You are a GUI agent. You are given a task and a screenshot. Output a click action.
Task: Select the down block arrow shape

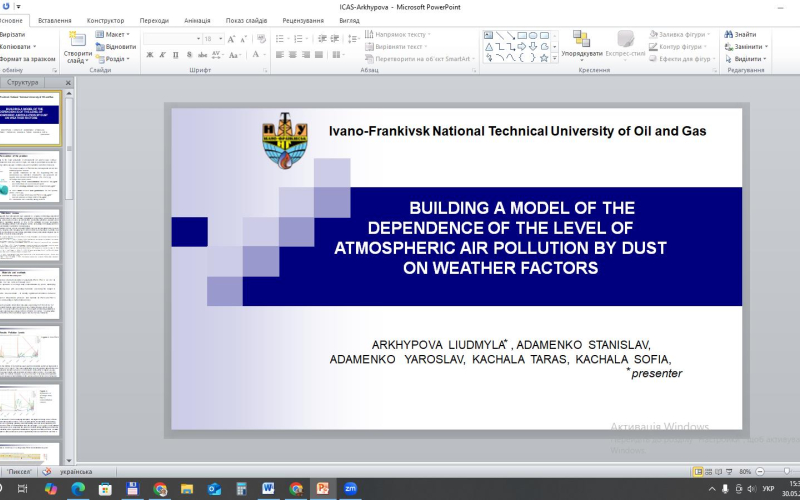pyautogui.click(x=533, y=47)
